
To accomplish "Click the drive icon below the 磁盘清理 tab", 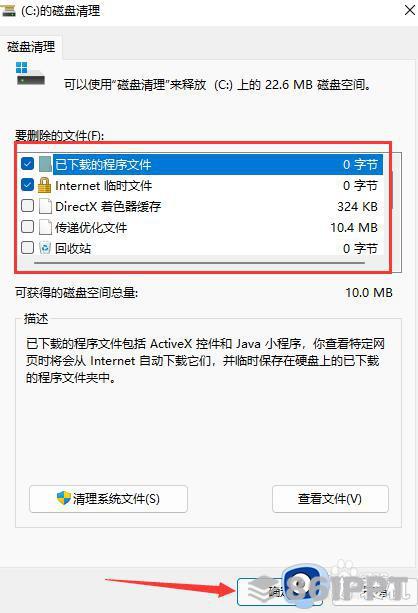I will [30, 73].
